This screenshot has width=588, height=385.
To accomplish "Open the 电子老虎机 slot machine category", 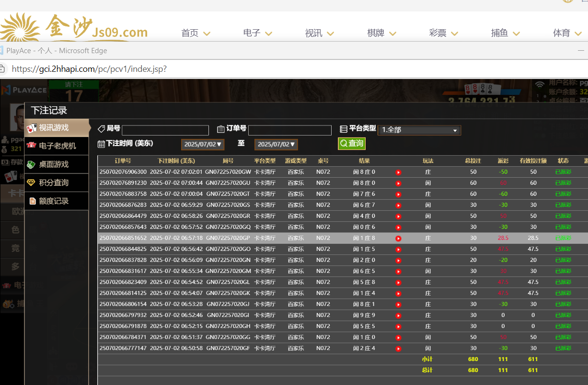I will pos(57,146).
